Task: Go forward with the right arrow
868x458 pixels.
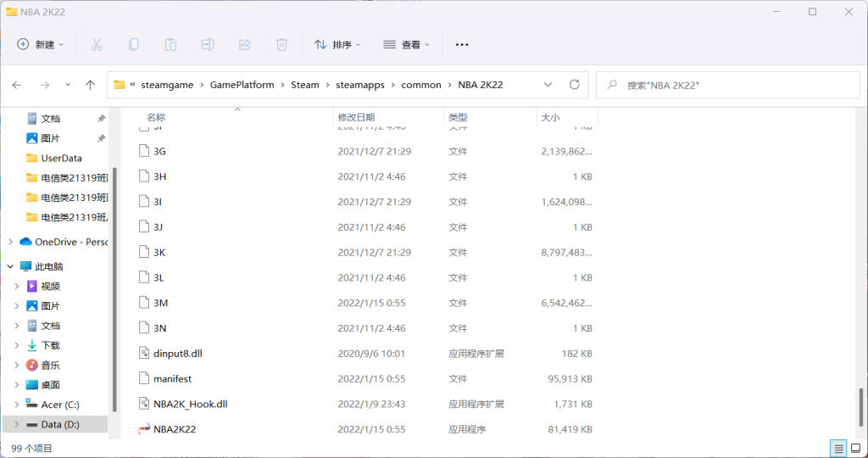Action: tap(45, 86)
